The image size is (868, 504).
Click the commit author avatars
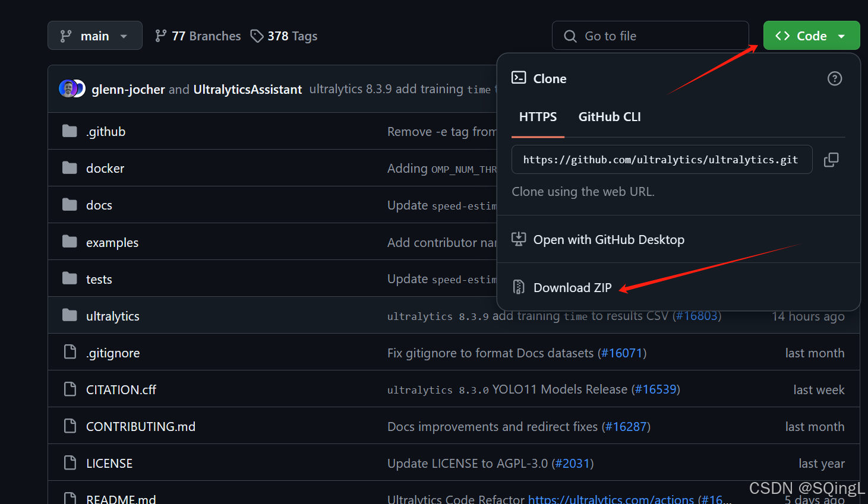[72, 88]
